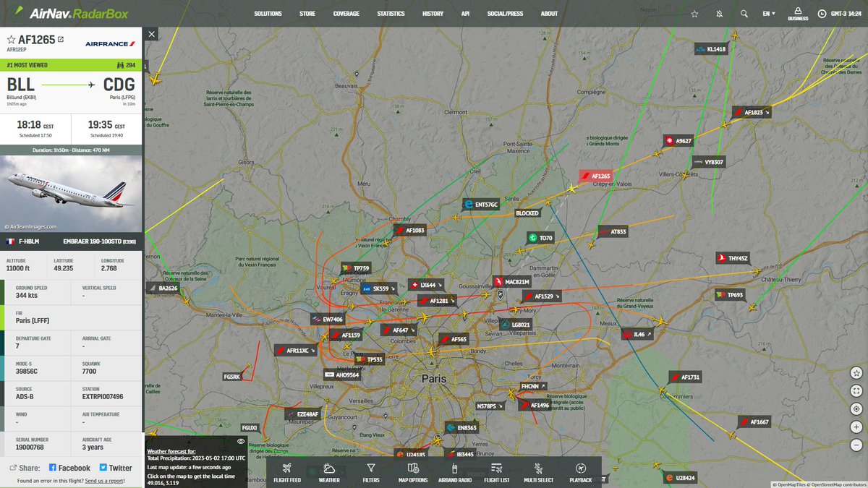Screen dimensions: 868x488
Task: Open AF1265 external link icon
Action: [x=60, y=39]
